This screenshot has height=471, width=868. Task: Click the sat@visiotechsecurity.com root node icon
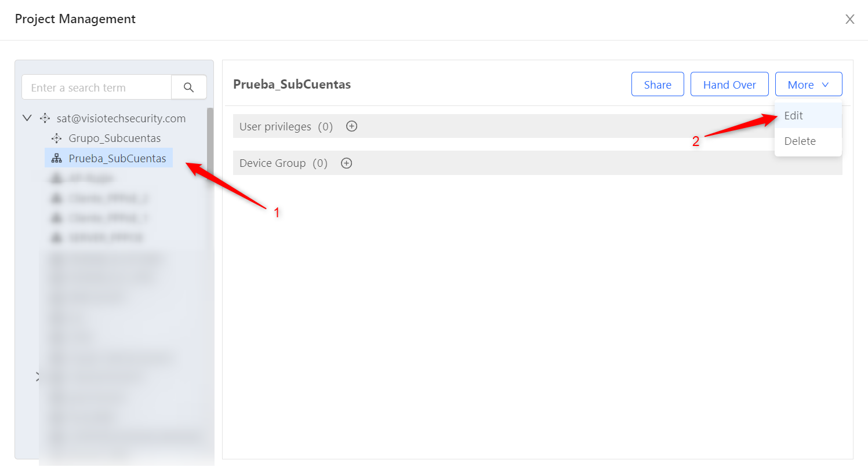pos(45,118)
